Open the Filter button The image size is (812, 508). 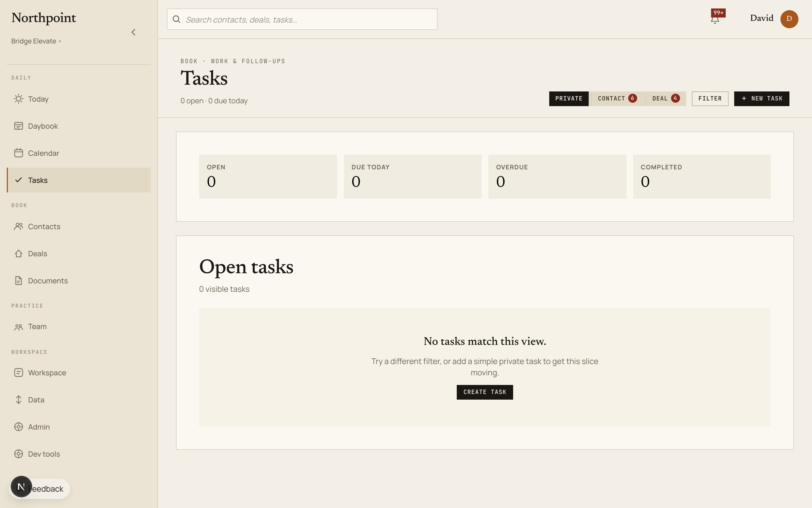click(x=710, y=98)
